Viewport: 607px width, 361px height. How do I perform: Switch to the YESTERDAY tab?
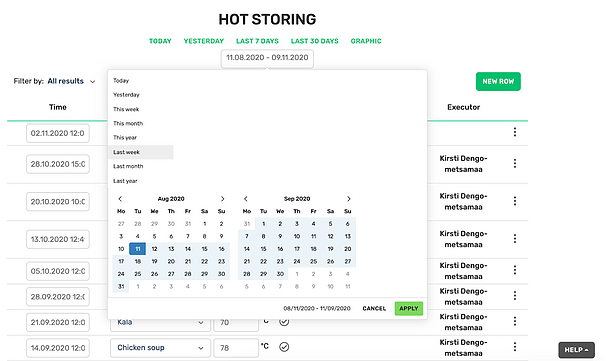coord(204,41)
